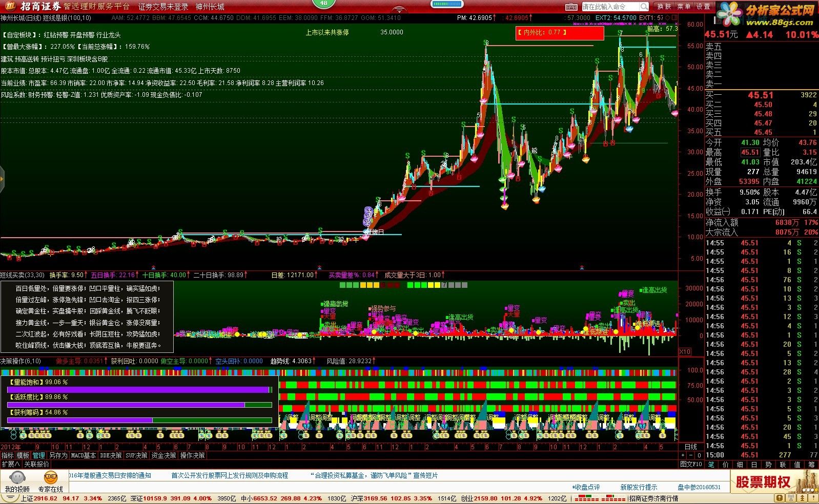Click 深证 index 10159.9 in status bar
Image resolution: width=819 pixels, height=504 pixels.
pyautogui.click(x=149, y=498)
